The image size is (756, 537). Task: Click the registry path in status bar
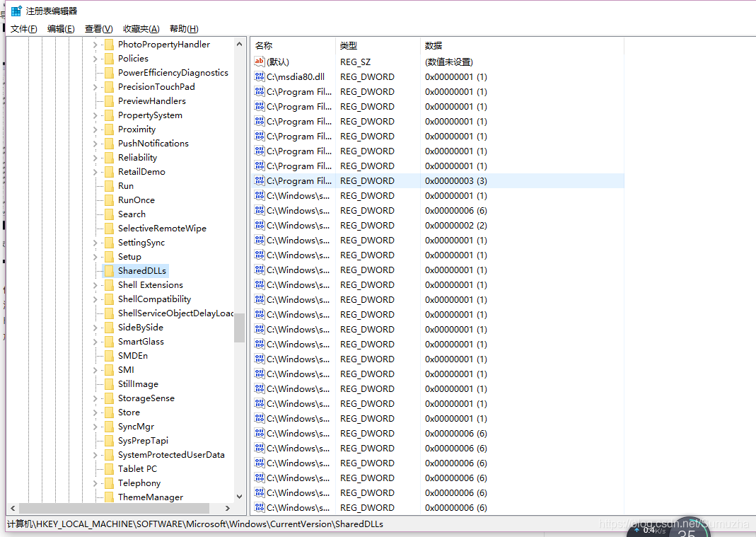tap(195, 524)
